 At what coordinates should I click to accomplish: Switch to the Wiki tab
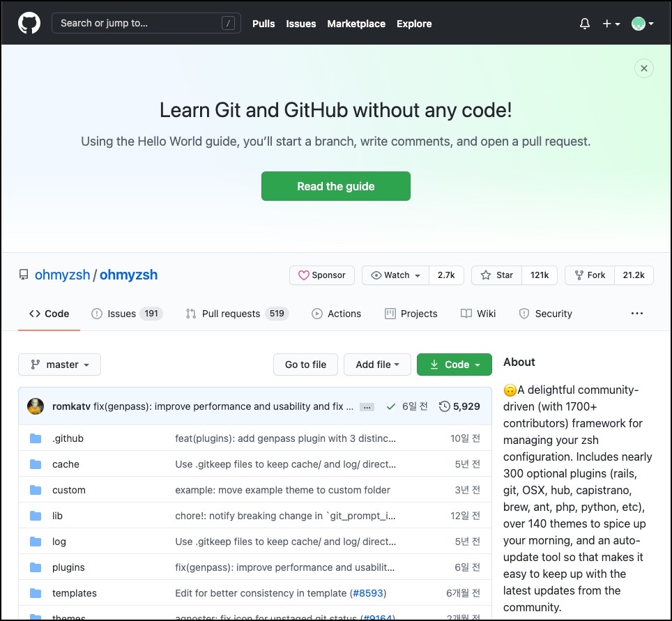click(x=478, y=314)
